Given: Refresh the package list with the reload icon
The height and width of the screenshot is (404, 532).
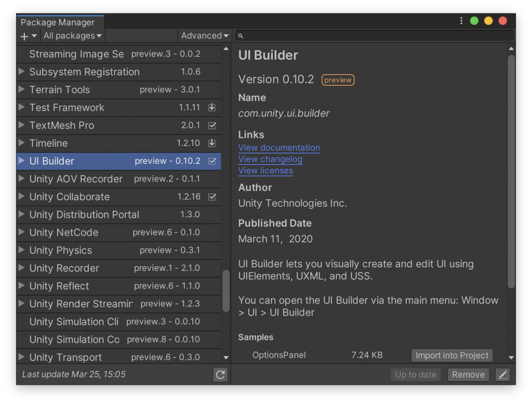Looking at the screenshot, I should coord(220,374).
